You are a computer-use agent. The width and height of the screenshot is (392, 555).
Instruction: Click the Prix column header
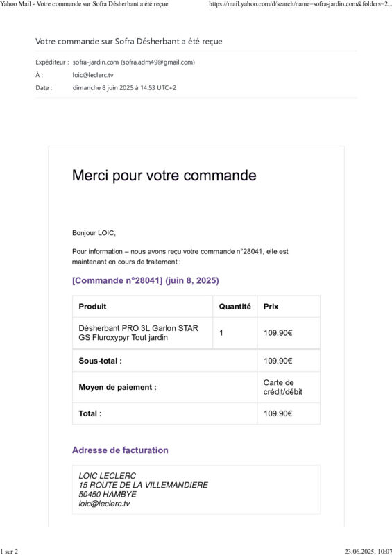pos(271,307)
